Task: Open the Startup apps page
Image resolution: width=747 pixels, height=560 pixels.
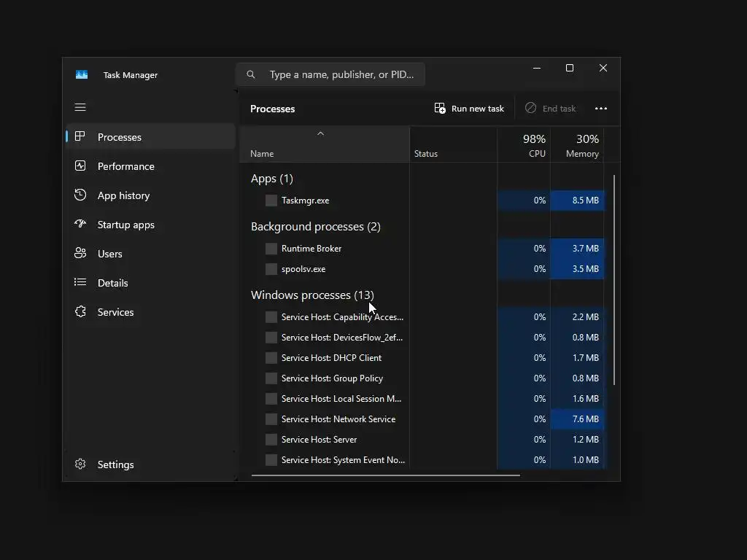Action: pyautogui.click(x=150, y=225)
